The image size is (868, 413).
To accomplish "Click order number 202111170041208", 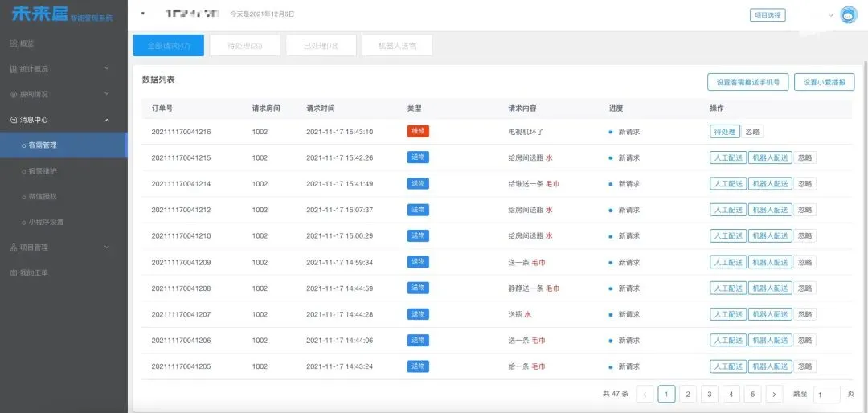I will pyautogui.click(x=181, y=288).
